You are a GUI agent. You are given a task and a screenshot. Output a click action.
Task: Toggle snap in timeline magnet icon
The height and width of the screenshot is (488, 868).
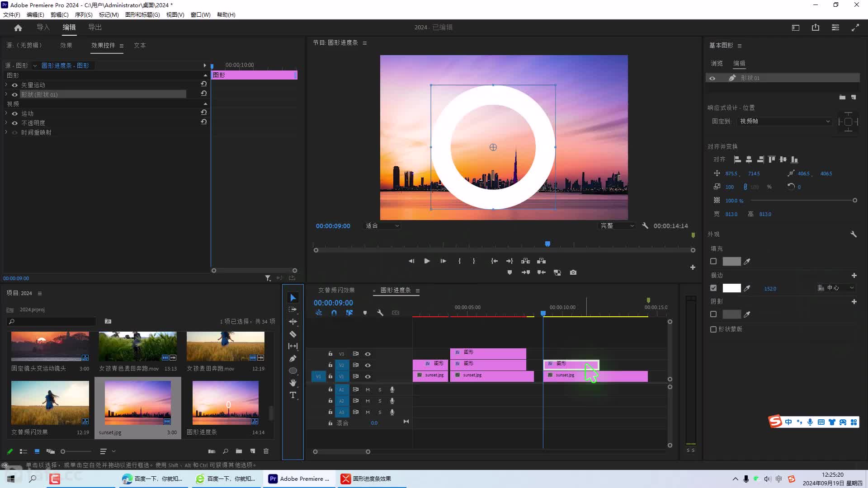click(334, 313)
